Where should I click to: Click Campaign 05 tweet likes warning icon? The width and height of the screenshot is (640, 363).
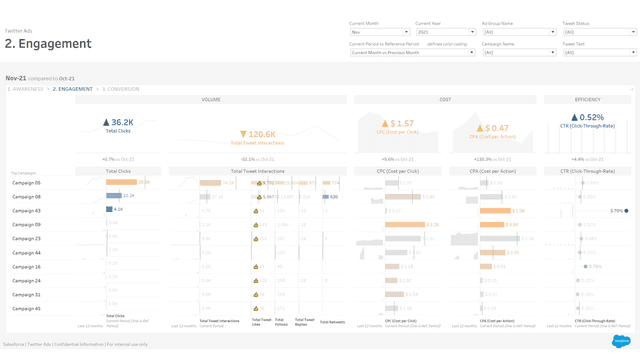259,183
